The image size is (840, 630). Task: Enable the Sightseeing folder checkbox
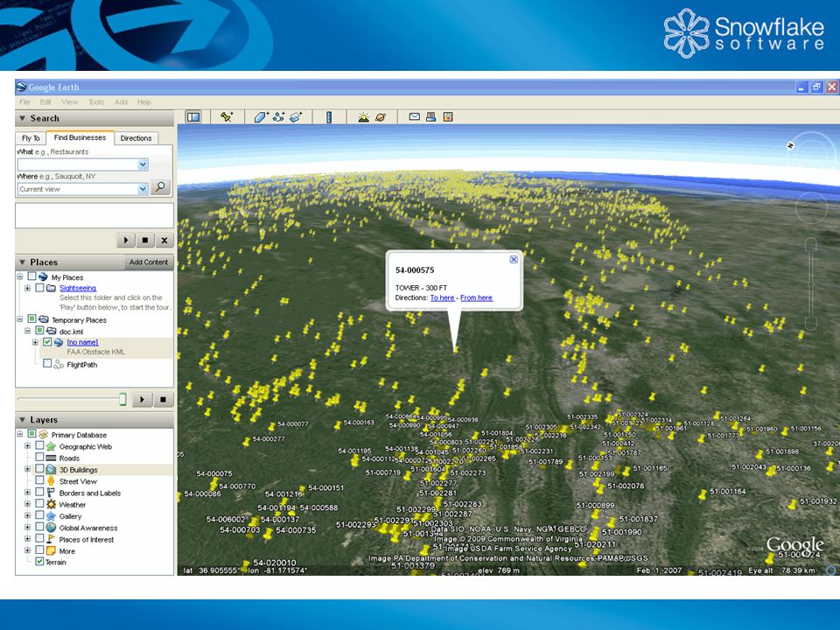click(x=39, y=288)
